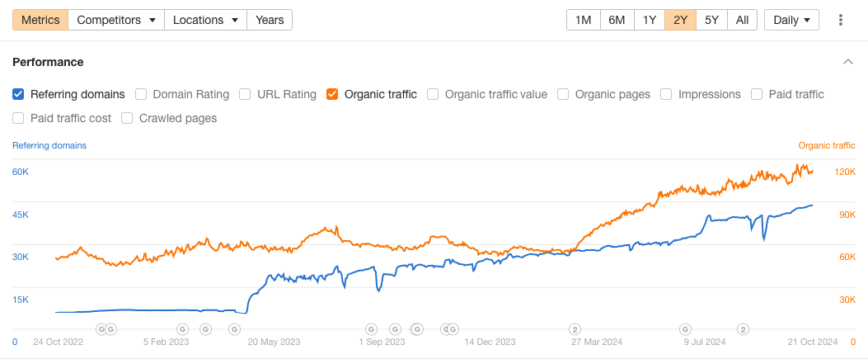Switch to the Years tab

click(x=270, y=20)
